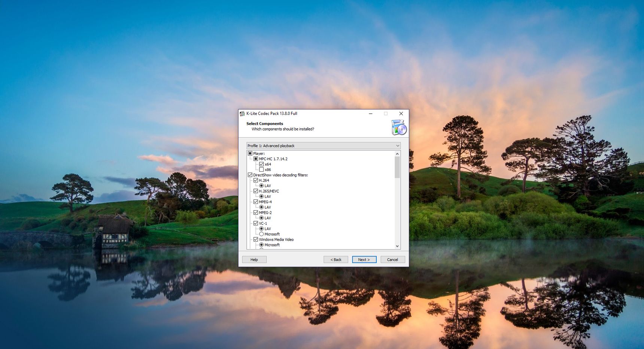Select LAV radio button under VC-1
The height and width of the screenshot is (349, 644).
click(261, 229)
